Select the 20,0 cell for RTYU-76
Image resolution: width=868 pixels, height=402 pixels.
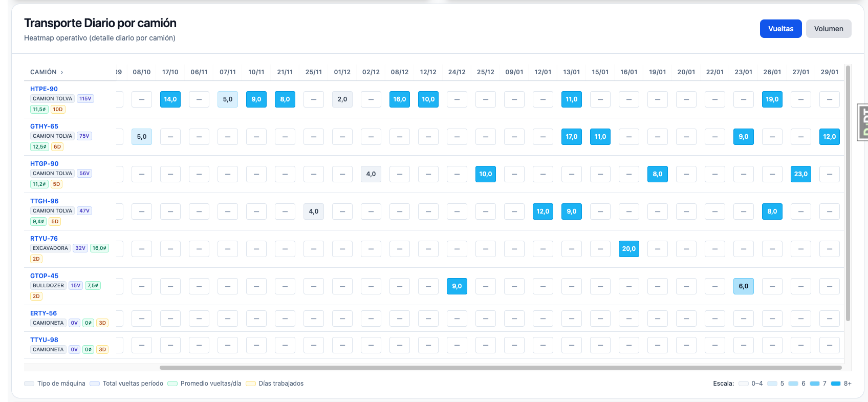tap(628, 249)
